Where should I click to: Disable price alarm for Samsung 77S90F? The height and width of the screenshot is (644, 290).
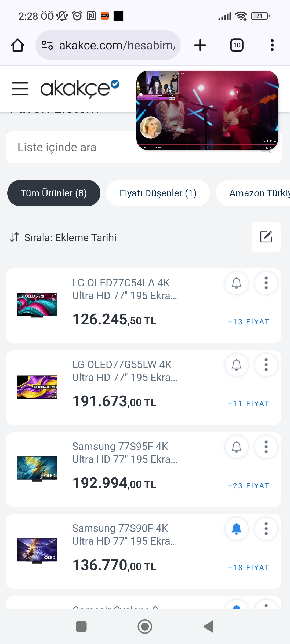237,529
